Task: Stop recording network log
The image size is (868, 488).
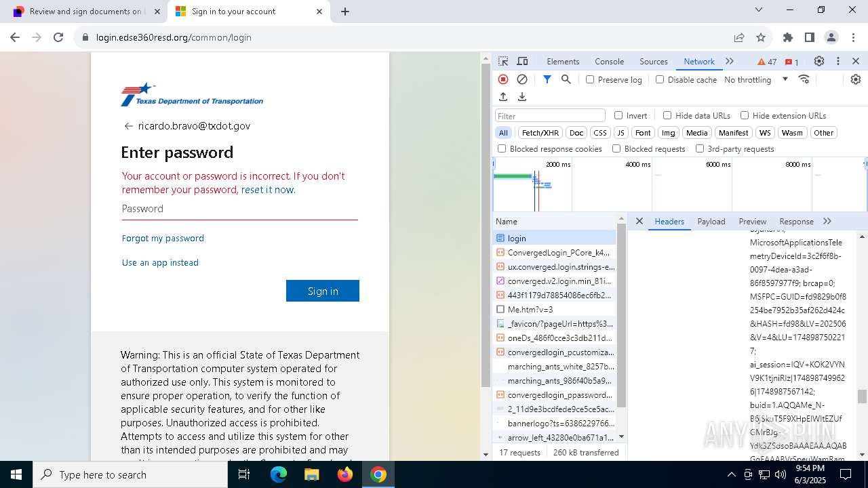Action: coord(503,79)
